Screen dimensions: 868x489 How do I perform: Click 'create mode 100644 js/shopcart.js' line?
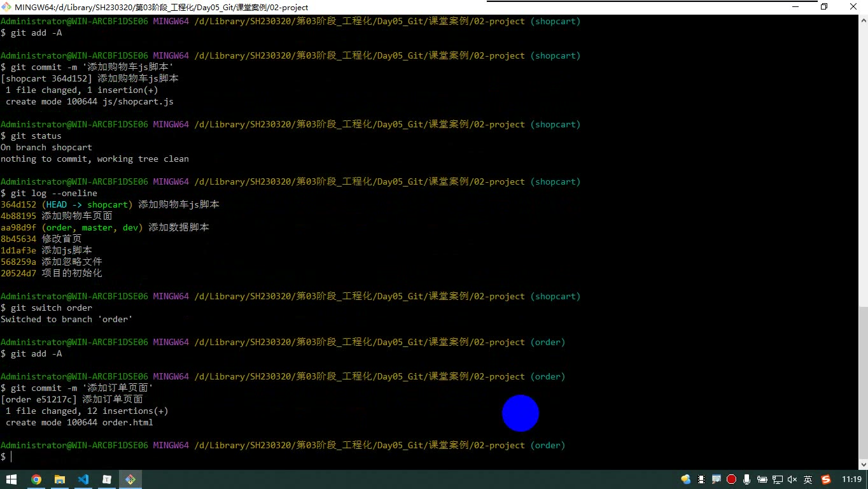pyautogui.click(x=90, y=101)
